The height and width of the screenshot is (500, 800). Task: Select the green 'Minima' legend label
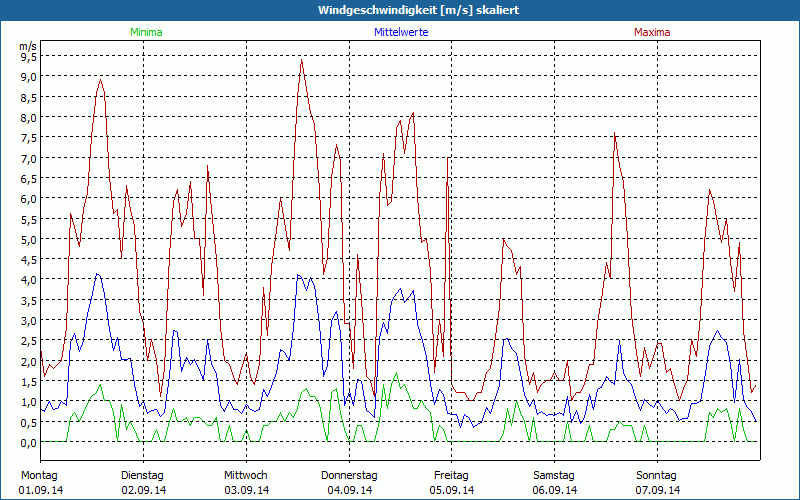coord(146,32)
